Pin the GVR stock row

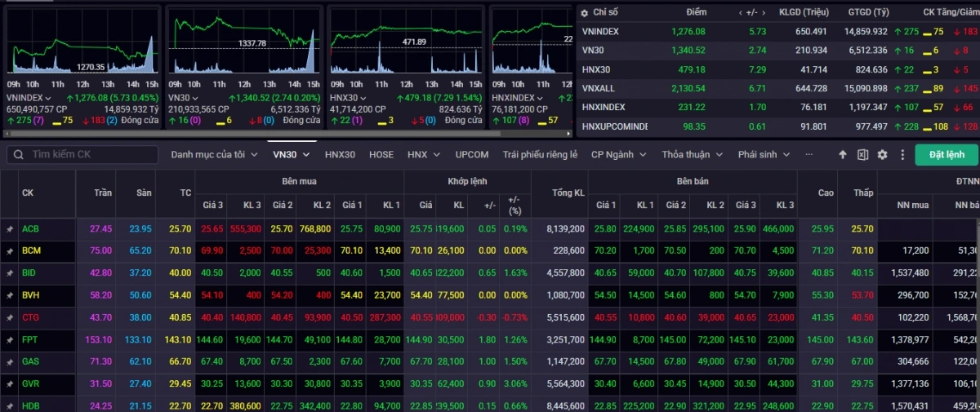pyautogui.click(x=9, y=383)
